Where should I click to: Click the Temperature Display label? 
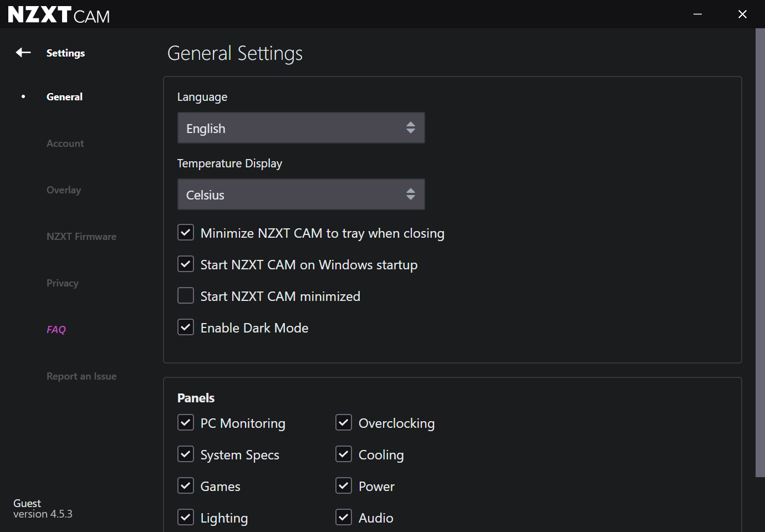[x=229, y=163]
